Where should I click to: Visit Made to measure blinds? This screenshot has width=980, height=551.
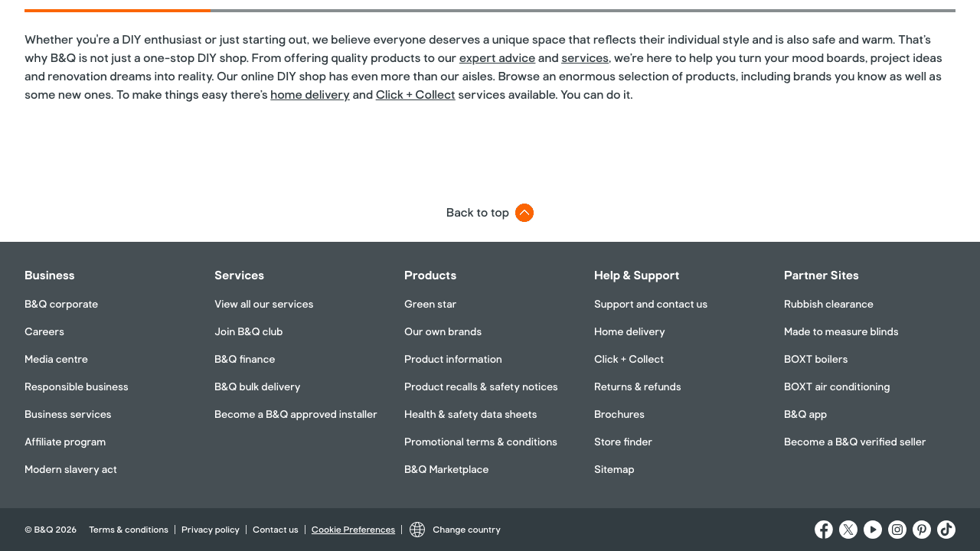(841, 332)
